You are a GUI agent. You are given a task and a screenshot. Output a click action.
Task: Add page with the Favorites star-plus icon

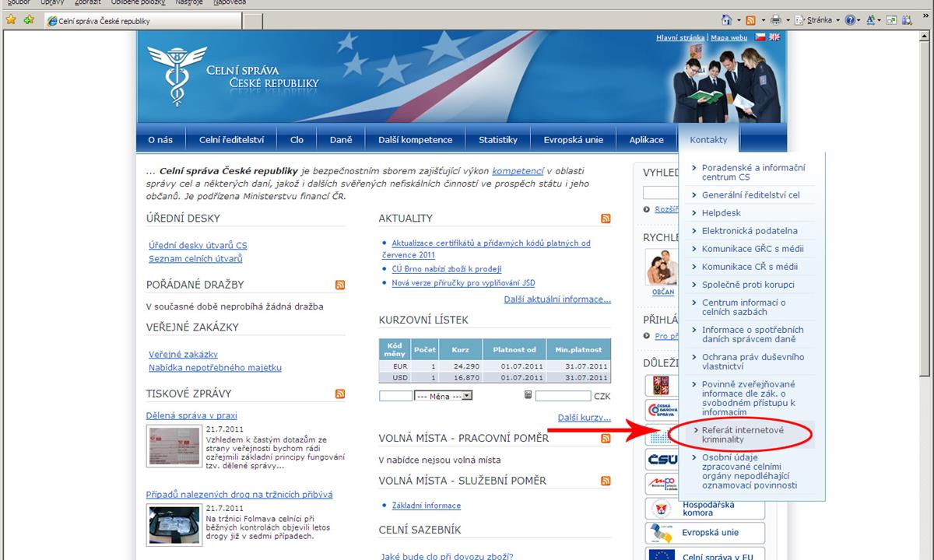pos(29,20)
